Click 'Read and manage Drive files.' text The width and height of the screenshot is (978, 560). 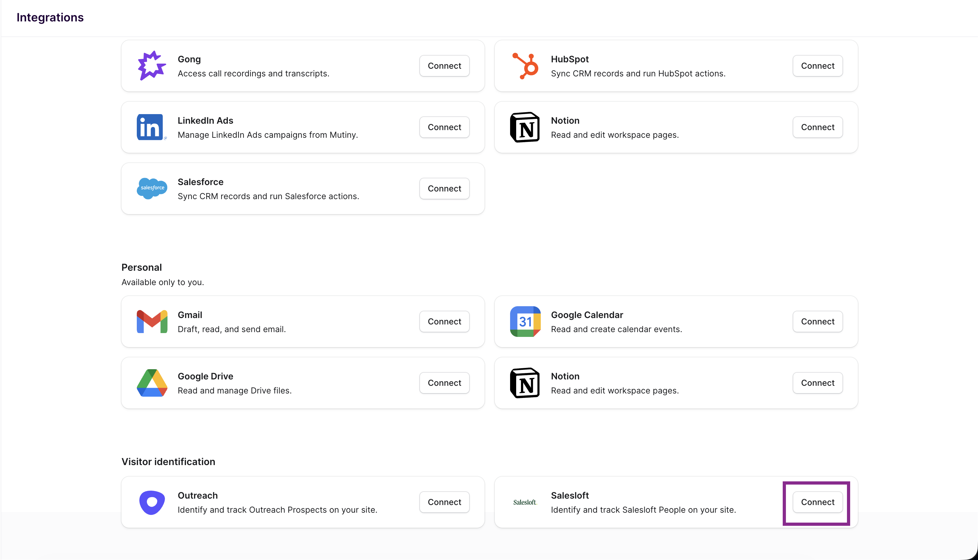tap(235, 391)
